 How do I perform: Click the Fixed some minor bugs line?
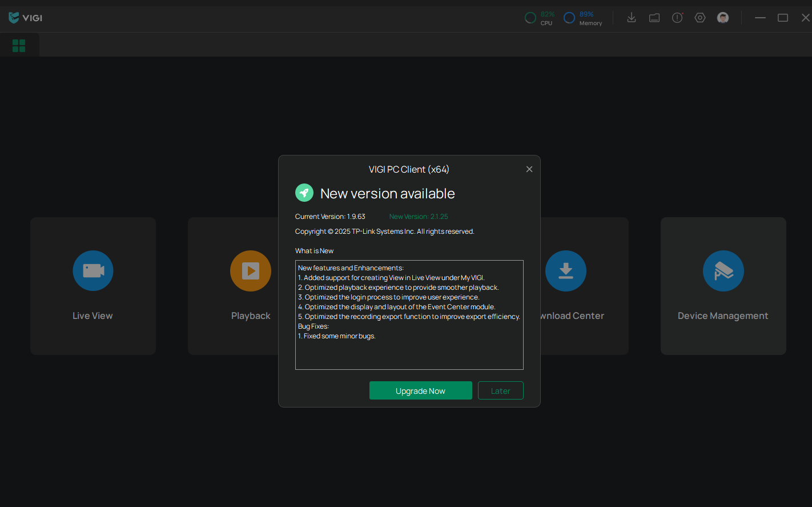coord(337,336)
